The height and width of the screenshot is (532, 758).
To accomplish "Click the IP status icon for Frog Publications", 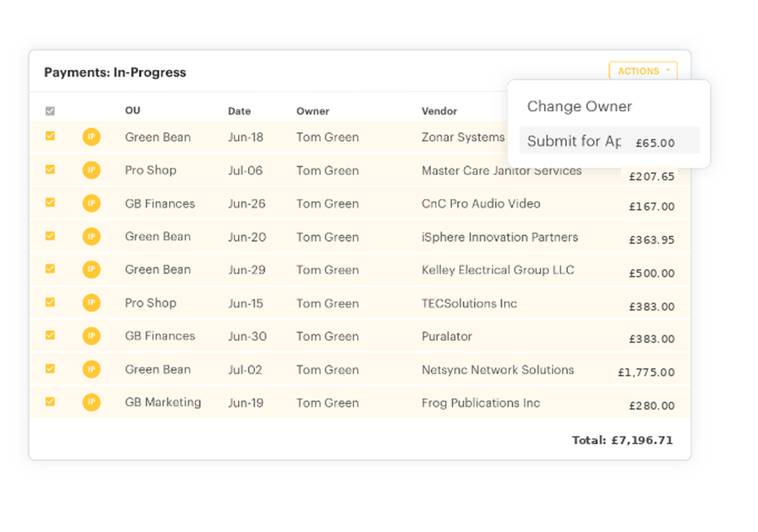I will (91, 402).
